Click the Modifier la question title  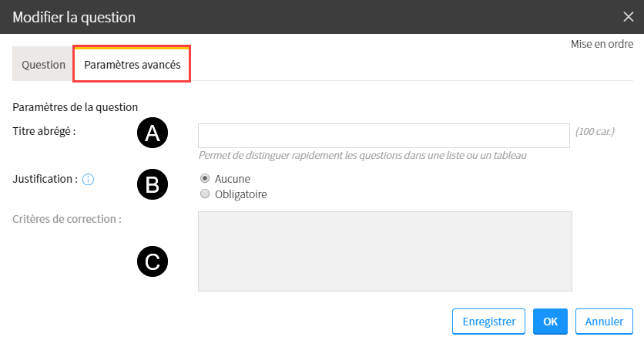[74, 17]
